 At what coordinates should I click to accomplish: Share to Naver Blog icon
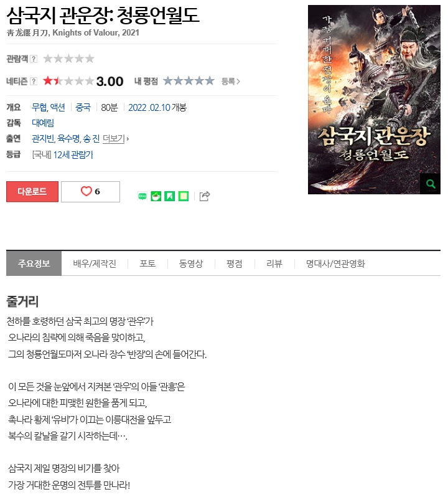click(x=142, y=197)
